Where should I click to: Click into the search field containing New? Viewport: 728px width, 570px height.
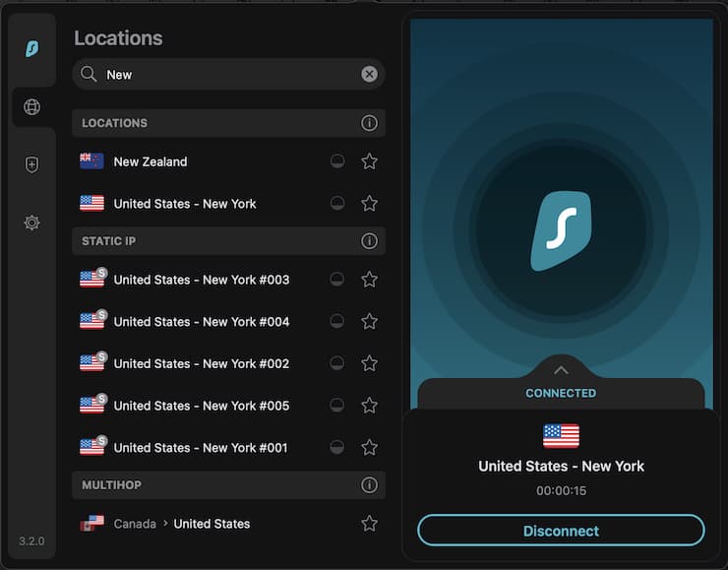click(228, 75)
